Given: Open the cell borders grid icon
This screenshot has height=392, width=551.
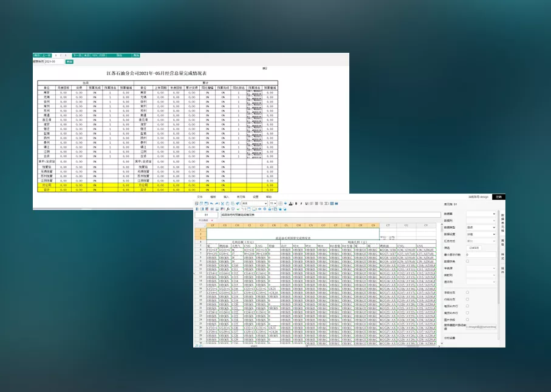Looking at the screenshot, I should (x=281, y=203).
